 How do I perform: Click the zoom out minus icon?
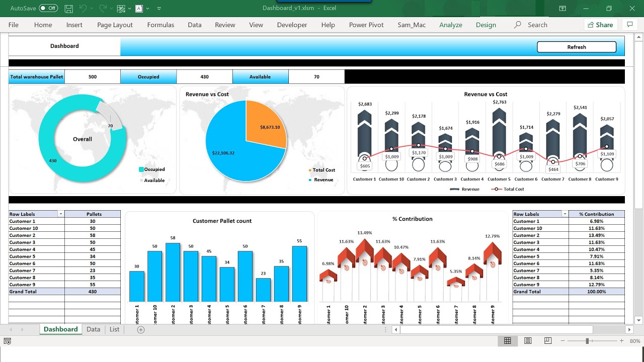(563, 341)
